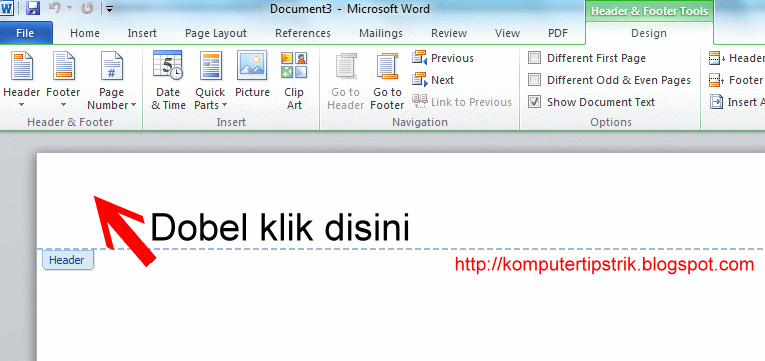
Task: Go to the References tab
Action: [x=303, y=33]
